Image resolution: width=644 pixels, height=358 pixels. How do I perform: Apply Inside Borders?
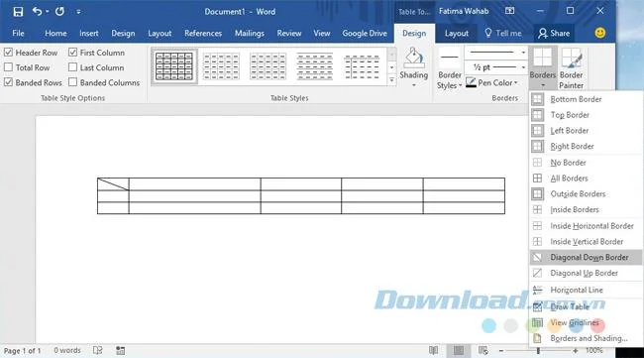(x=586, y=209)
